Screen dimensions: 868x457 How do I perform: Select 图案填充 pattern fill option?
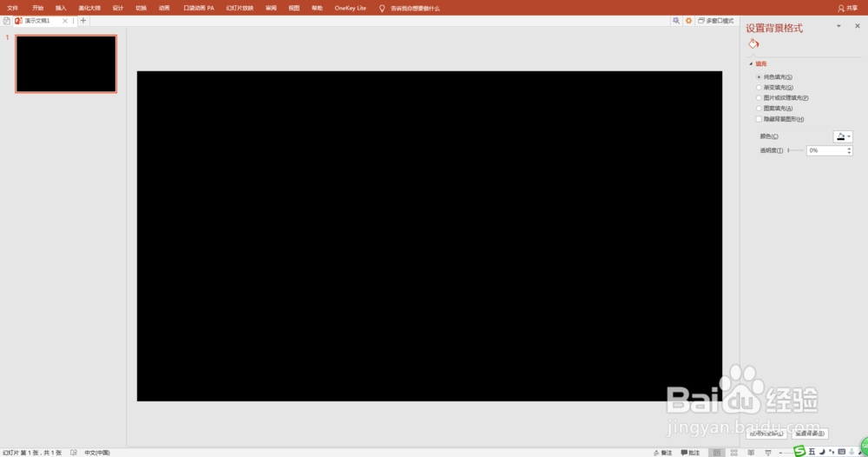775,109
